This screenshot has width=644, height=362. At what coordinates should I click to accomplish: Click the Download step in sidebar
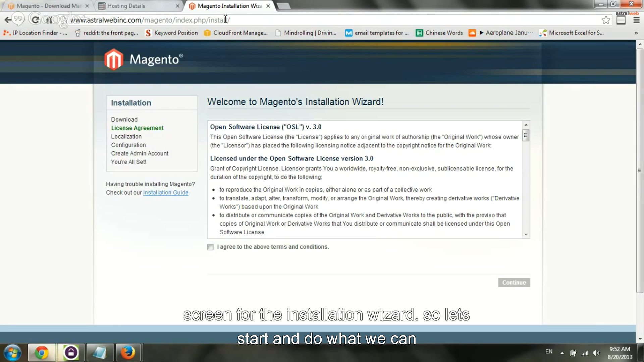pos(124,119)
